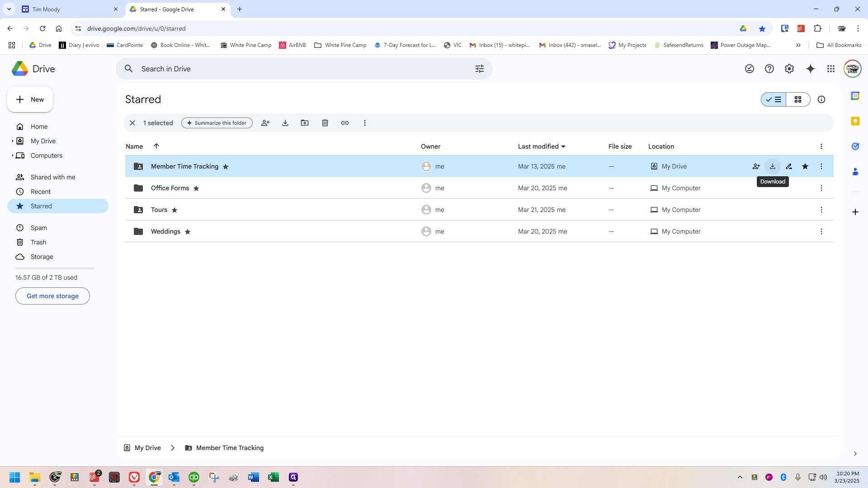The height and width of the screenshot is (488, 868).
Task: Open advanced search filter options
Action: tap(480, 69)
